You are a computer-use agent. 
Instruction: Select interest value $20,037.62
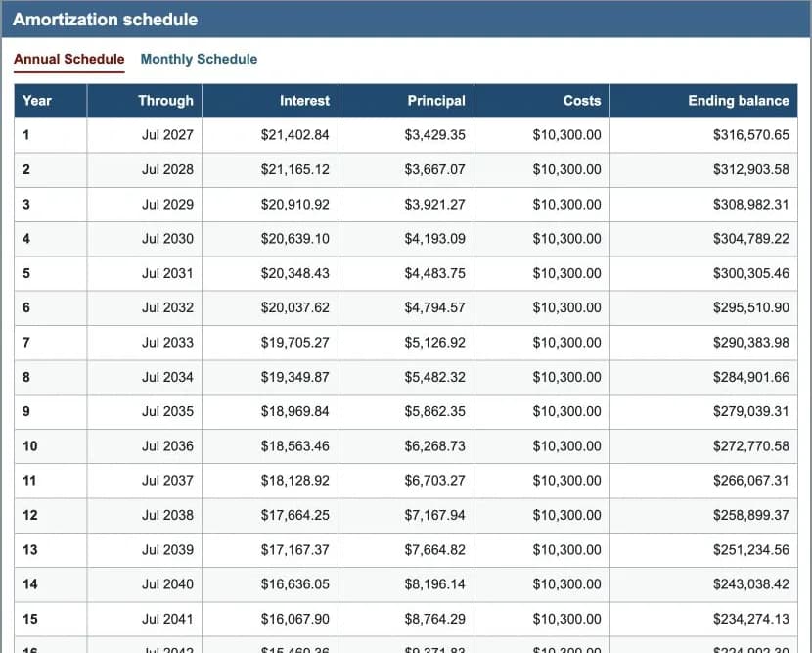(x=294, y=307)
